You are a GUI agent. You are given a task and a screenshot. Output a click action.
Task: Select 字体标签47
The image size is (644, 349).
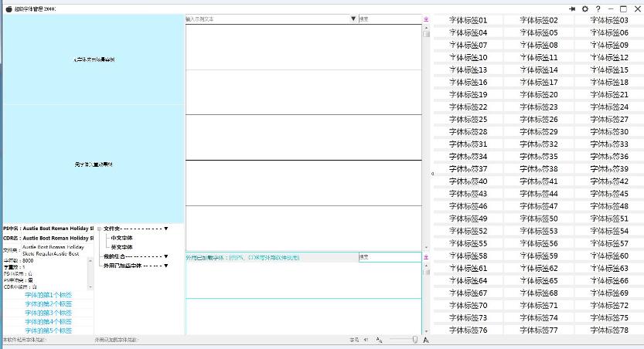tap(538, 206)
